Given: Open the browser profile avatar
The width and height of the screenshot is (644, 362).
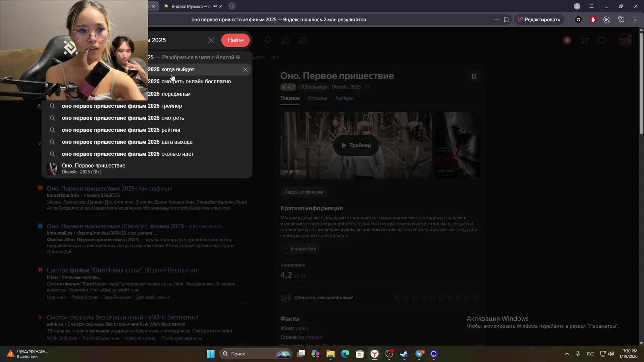Looking at the screenshot, I should pos(577,6).
